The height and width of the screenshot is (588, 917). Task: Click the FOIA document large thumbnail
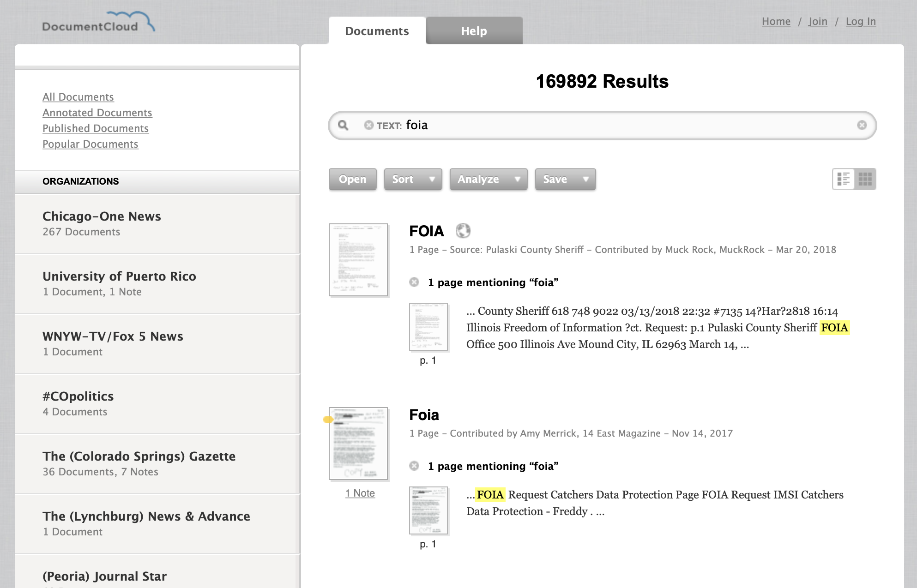[x=358, y=260]
